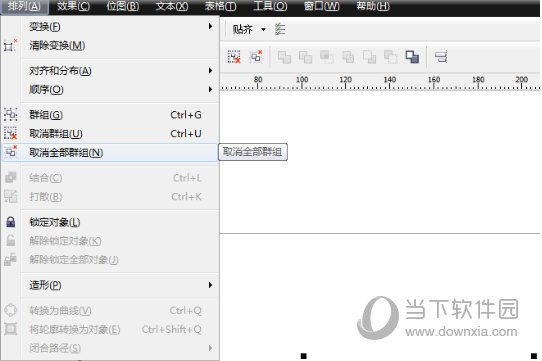Click the trim shaping toolbar icon
Image resolution: width=542 pixels, height=361 pixels.
pyautogui.click(x=306, y=57)
